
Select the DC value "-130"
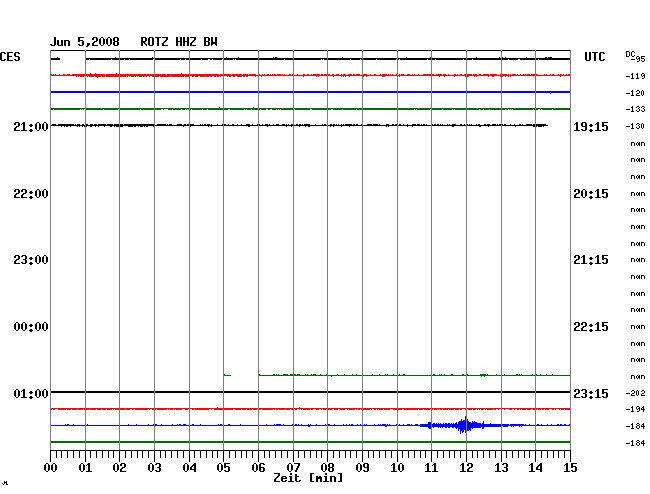click(635, 126)
